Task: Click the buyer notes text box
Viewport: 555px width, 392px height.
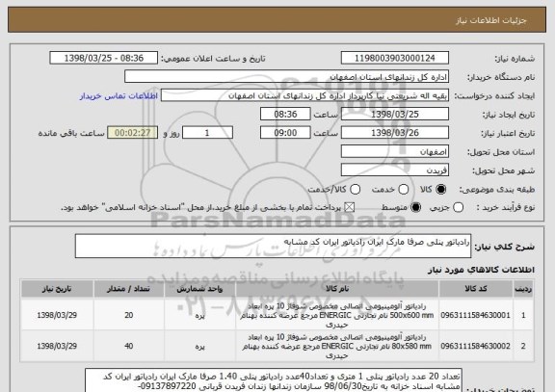Action: point(274,380)
